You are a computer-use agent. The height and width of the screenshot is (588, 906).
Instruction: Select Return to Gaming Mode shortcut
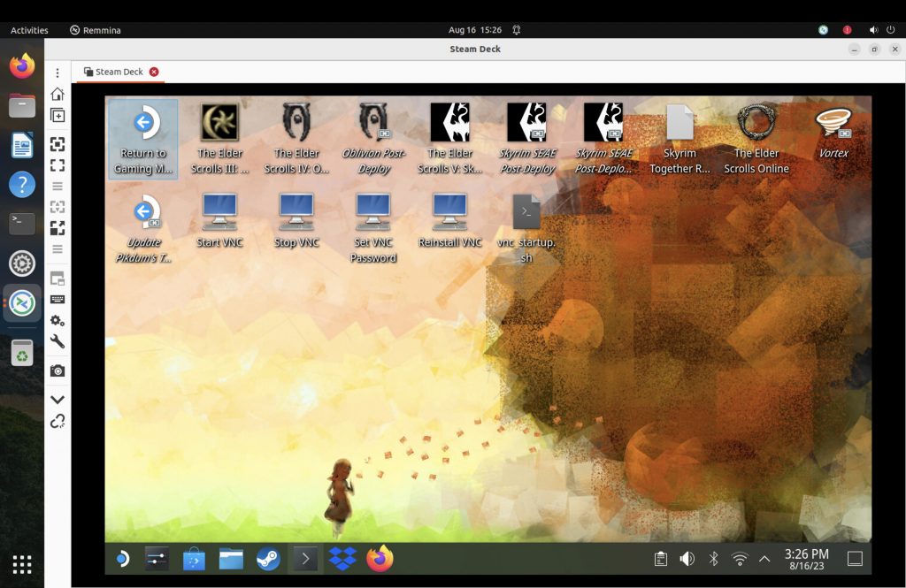[143, 139]
